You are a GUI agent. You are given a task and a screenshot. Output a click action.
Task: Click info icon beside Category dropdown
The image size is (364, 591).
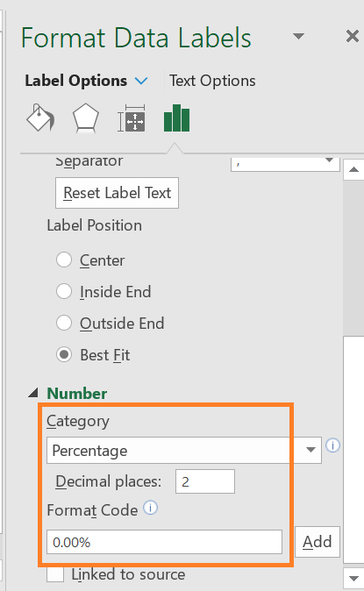click(332, 445)
